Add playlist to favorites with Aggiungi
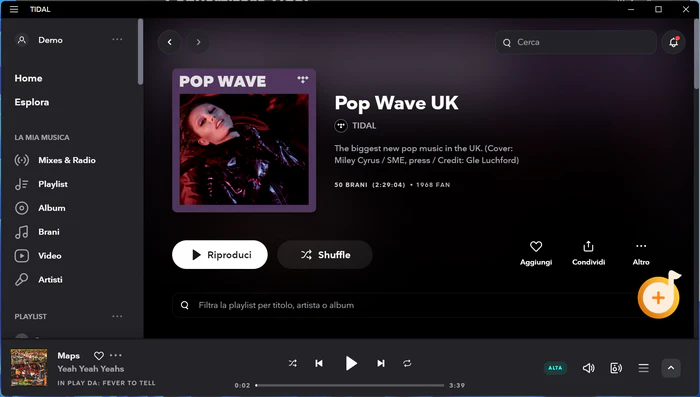Viewport: 700px width, 397px height. coord(536,253)
